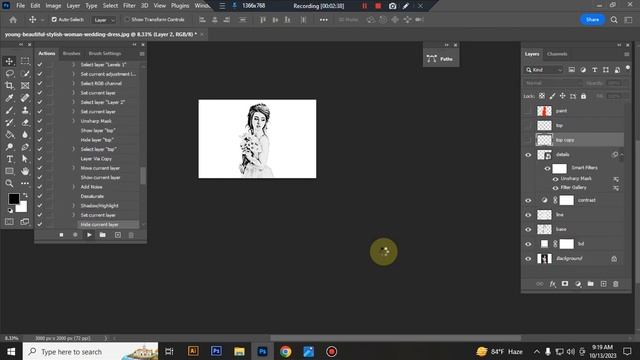Click Stop button in Actions panel
The height and width of the screenshot is (360, 640).
[61, 235]
